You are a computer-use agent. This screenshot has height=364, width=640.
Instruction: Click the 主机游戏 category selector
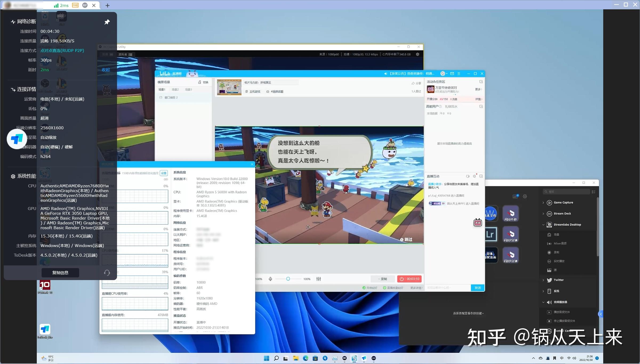[253, 92]
